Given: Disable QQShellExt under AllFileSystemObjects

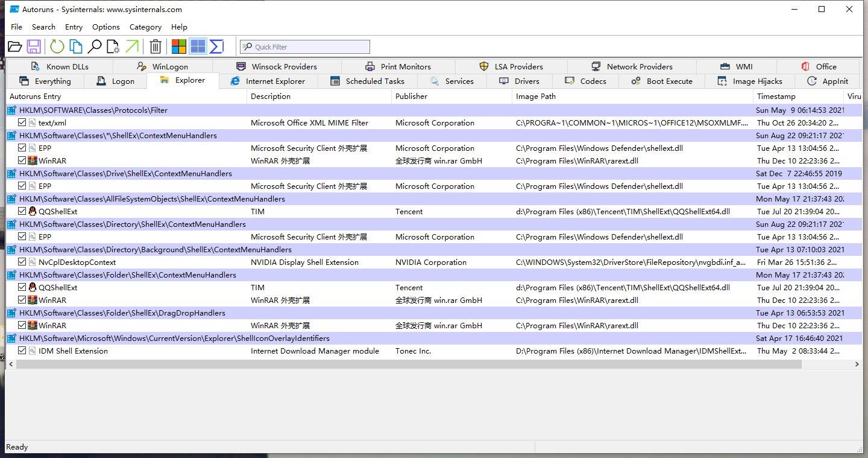Looking at the screenshot, I should point(22,211).
